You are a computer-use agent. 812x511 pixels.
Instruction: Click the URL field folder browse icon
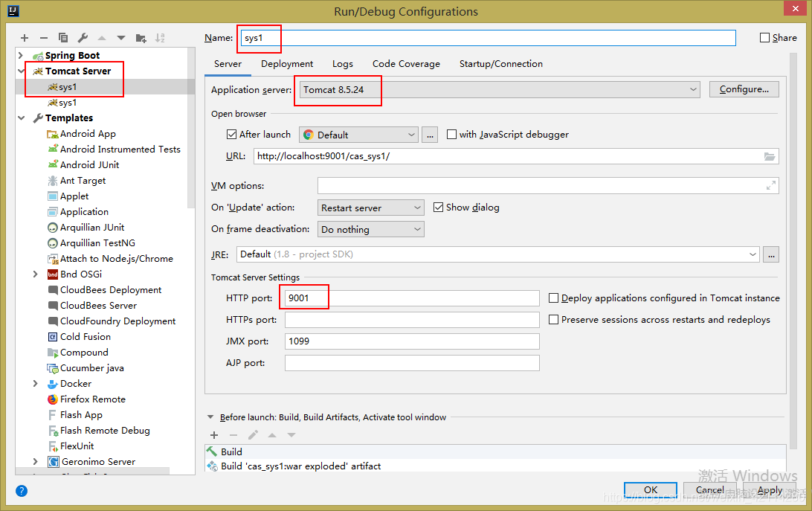(770, 156)
